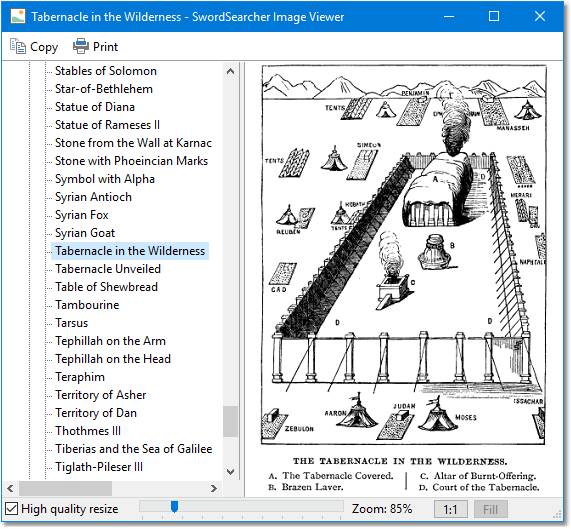571x529 pixels.
Task: Select Star-of-Bethlehem entry
Action: tap(104, 89)
